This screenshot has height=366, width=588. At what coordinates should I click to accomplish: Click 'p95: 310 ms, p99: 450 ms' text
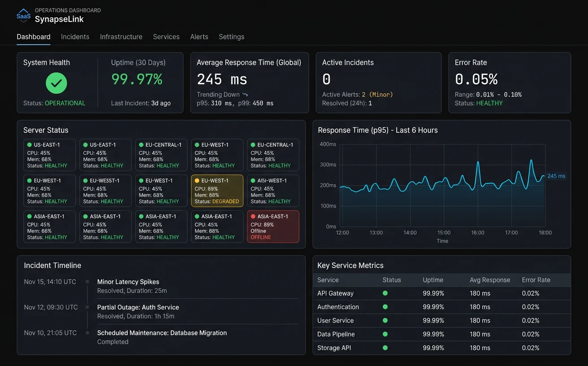pos(235,103)
